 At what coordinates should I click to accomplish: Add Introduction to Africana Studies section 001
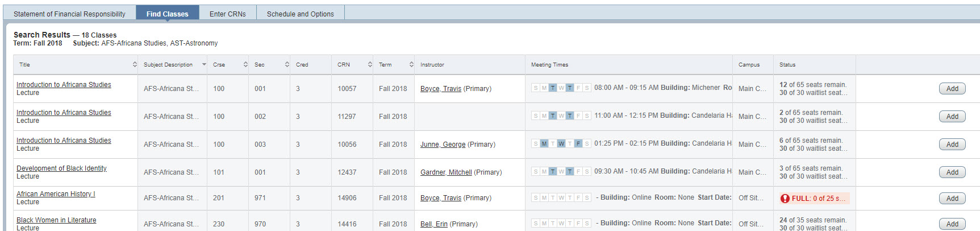[x=952, y=89]
